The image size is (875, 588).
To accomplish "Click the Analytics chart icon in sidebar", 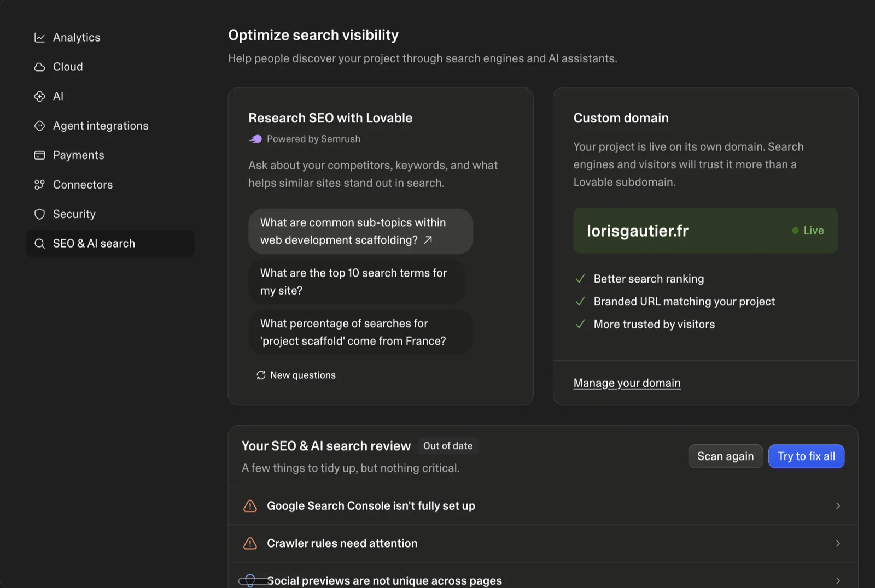I will click(39, 38).
